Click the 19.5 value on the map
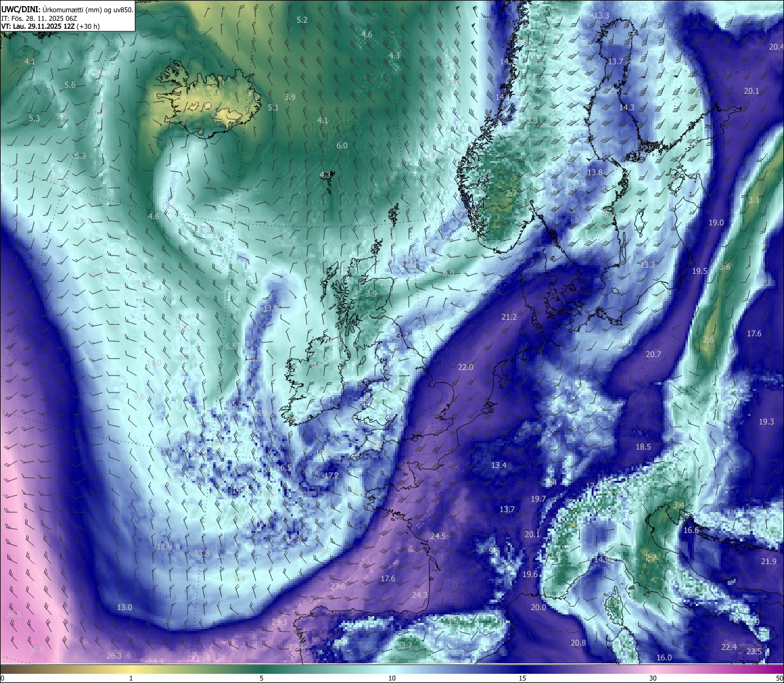This screenshot has width=784, height=683. tap(699, 271)
